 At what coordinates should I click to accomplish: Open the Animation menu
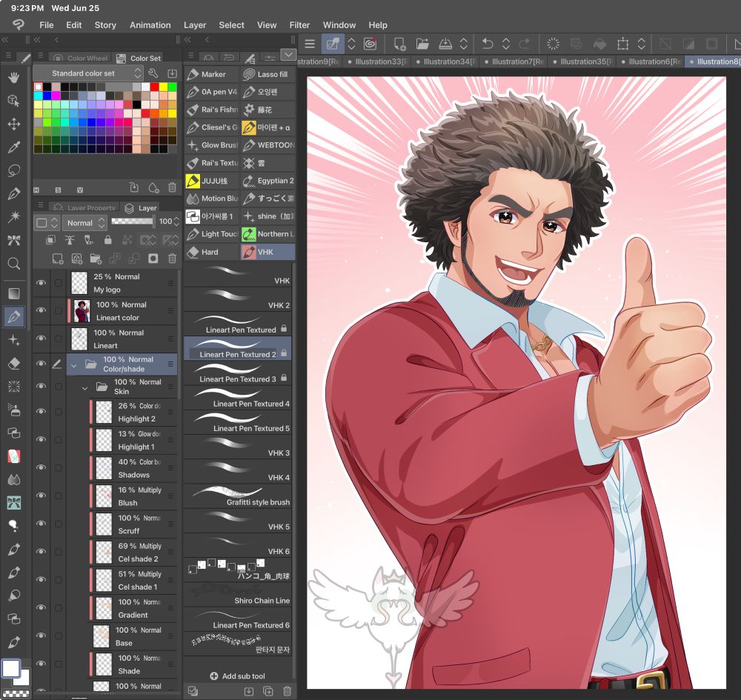point(150,25)
